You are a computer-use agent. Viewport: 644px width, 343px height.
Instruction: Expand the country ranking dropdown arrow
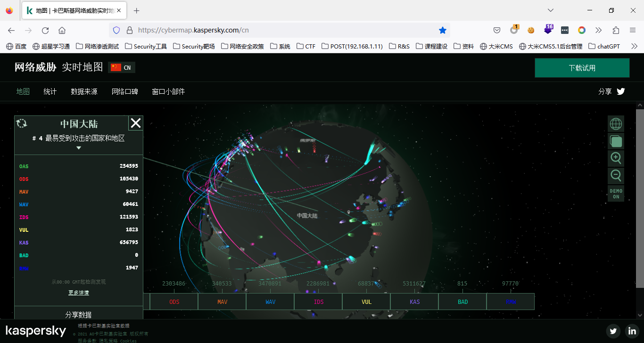click(x=79, y=148)
